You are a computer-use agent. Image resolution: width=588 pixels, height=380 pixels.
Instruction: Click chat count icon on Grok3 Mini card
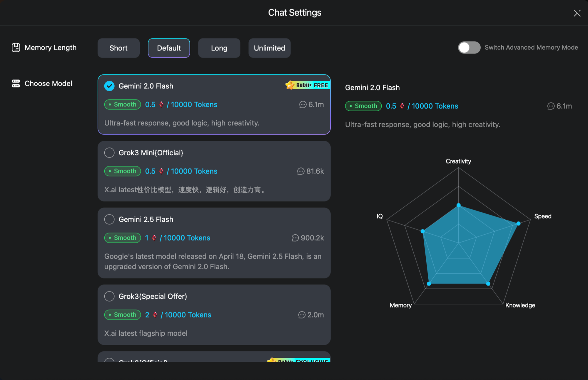[301, 171]
